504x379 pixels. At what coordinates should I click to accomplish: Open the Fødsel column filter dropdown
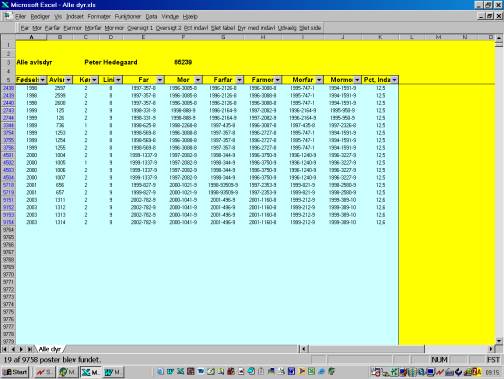coord(43,80)
